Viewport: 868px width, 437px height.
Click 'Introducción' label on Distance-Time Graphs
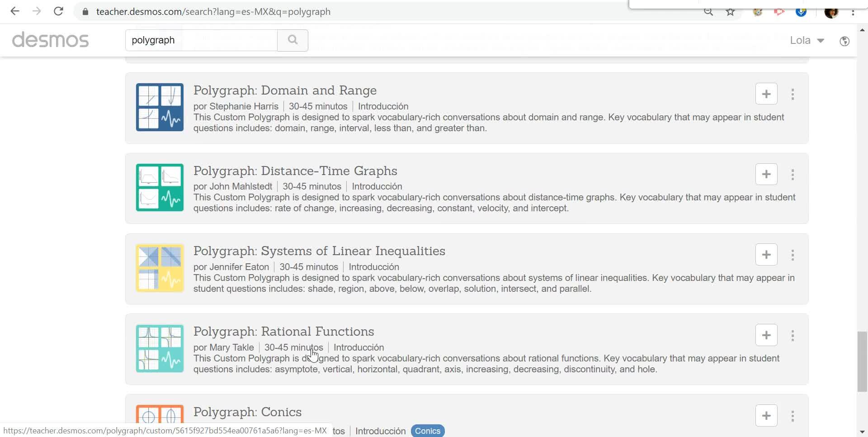click(x=377, y=186)
